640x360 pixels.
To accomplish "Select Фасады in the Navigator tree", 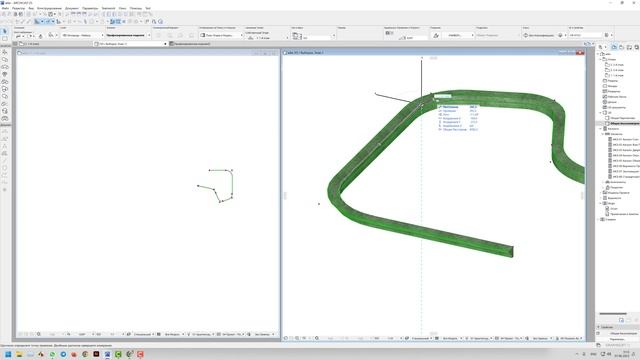I will pos(612,86).
